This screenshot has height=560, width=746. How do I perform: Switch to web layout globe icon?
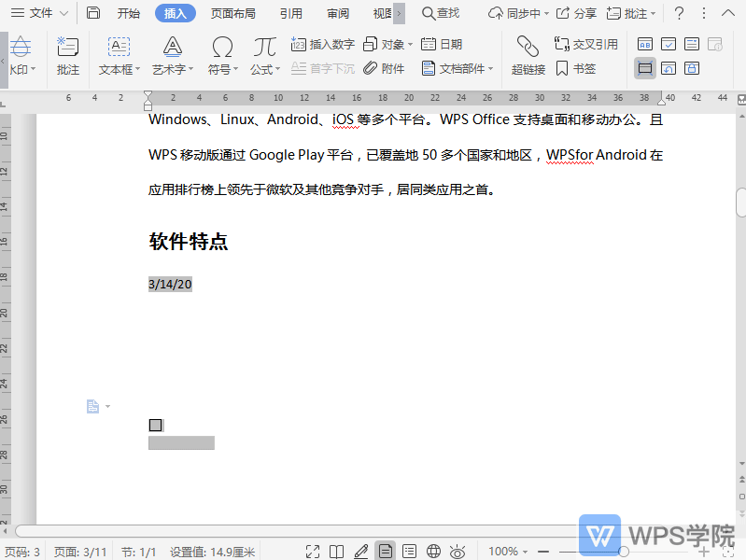433,552
